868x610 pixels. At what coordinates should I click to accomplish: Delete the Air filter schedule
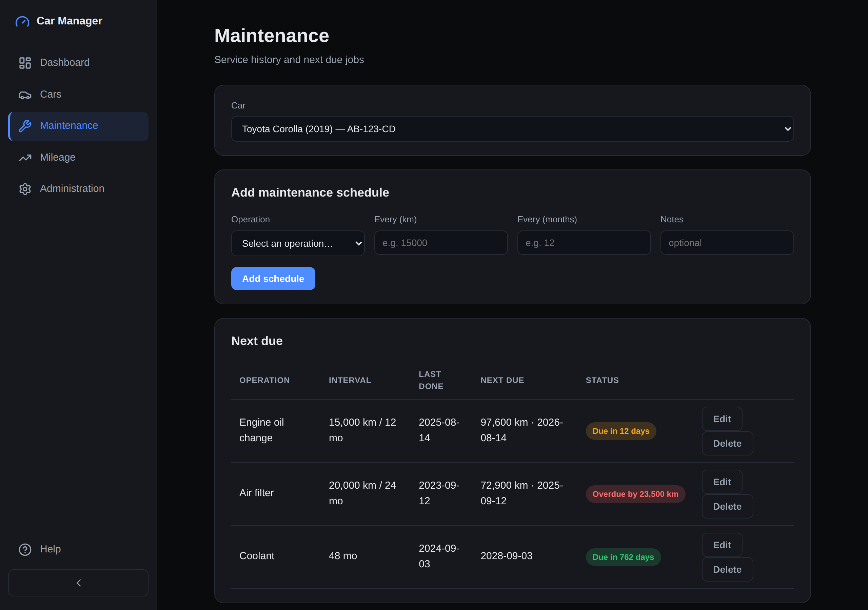click(x=727, y=506)
